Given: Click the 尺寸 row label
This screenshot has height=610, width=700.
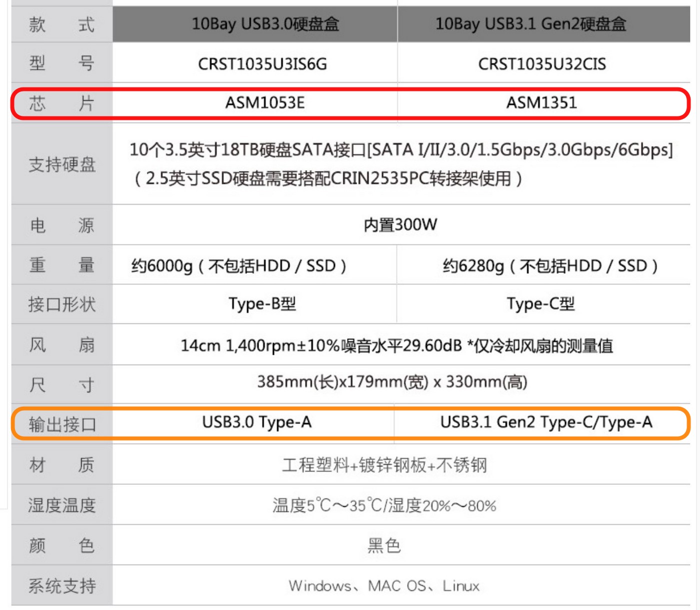Looking at the screenshot, I should pyautogui.click(x=62, y=385).
